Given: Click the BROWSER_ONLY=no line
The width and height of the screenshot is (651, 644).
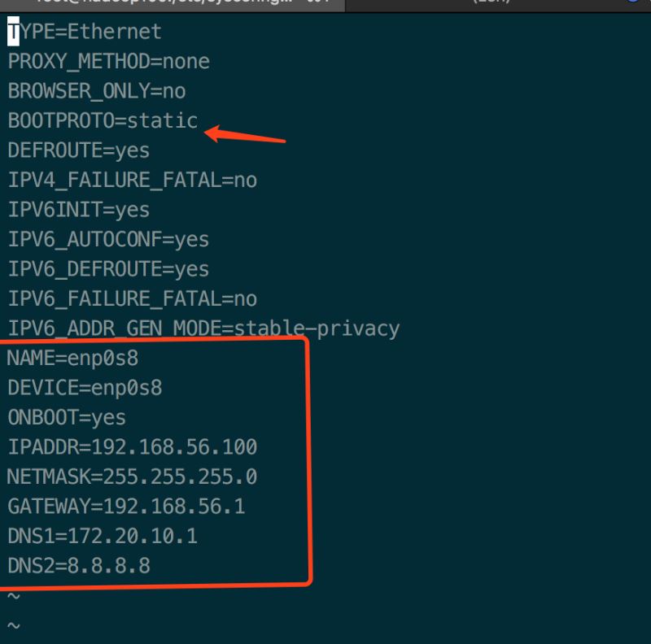Looking at the screenshot, I should pos(97,91).
